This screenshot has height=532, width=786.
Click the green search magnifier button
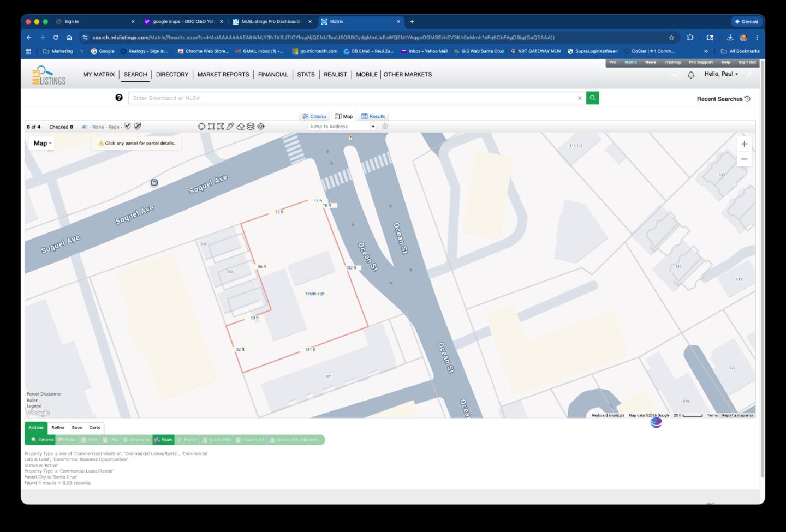point(592,98)
